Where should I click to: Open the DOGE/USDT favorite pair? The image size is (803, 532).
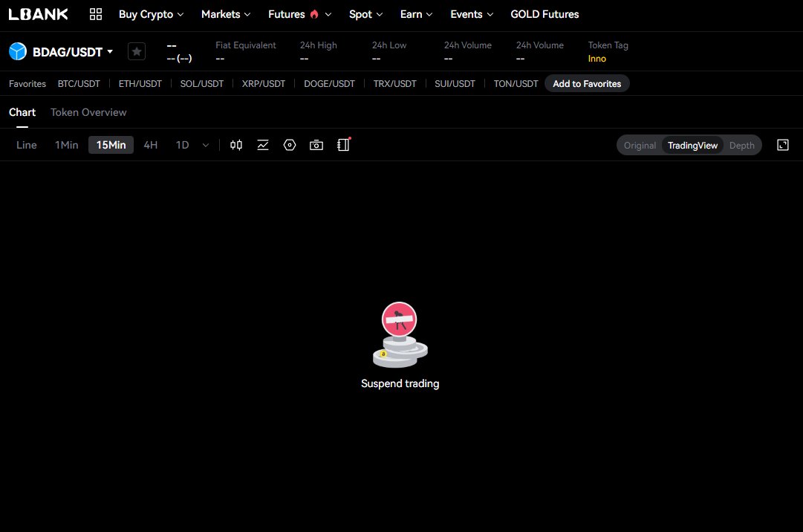(x=329, y=84)
